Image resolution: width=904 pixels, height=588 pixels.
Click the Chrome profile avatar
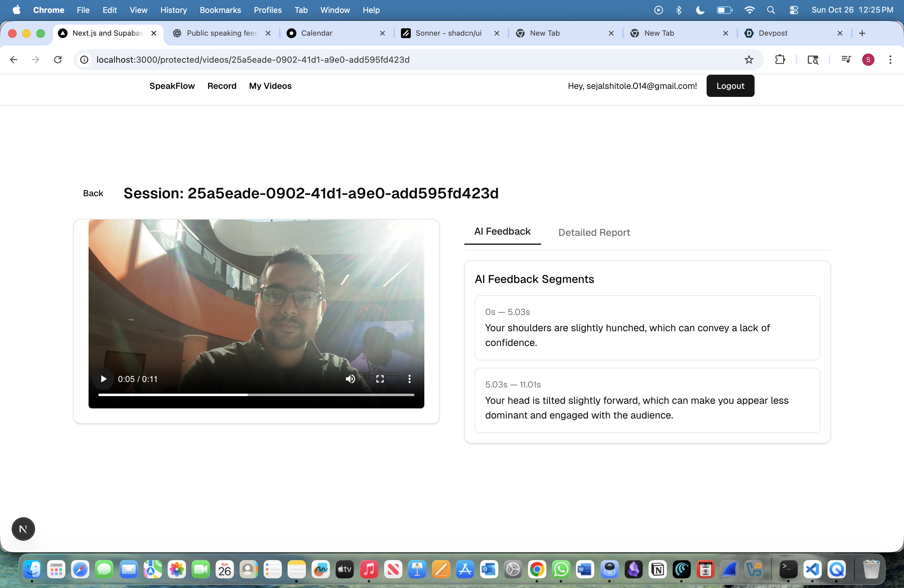(x=868, y=60)
